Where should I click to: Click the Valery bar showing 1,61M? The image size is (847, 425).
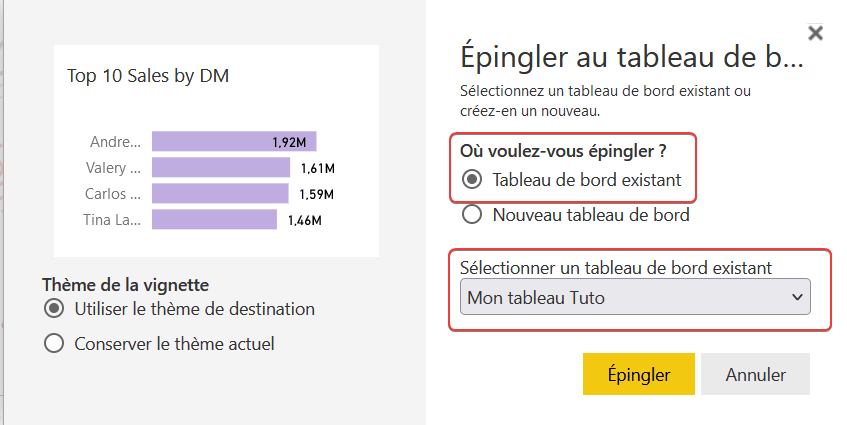(221, 167)
